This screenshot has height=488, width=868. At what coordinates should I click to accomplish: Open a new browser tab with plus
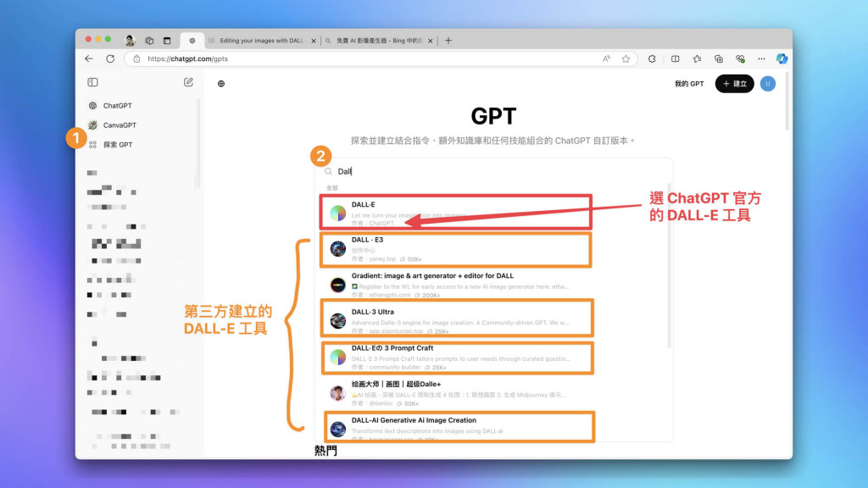(x=448, y=41)
